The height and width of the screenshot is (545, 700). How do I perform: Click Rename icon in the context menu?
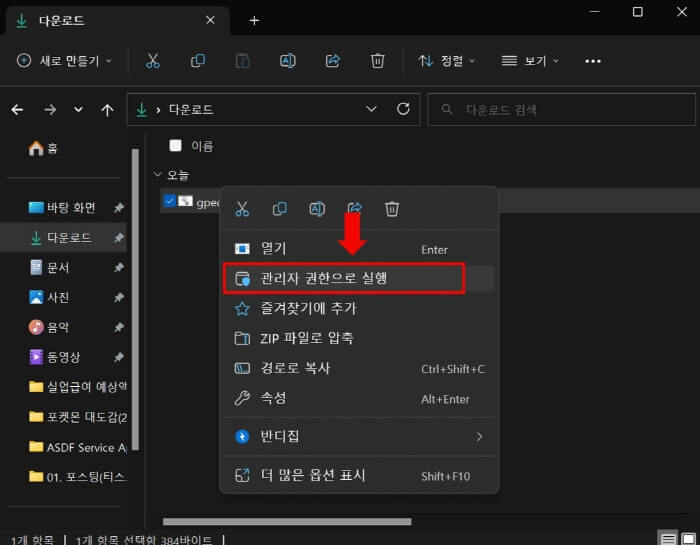pos(317,208)
